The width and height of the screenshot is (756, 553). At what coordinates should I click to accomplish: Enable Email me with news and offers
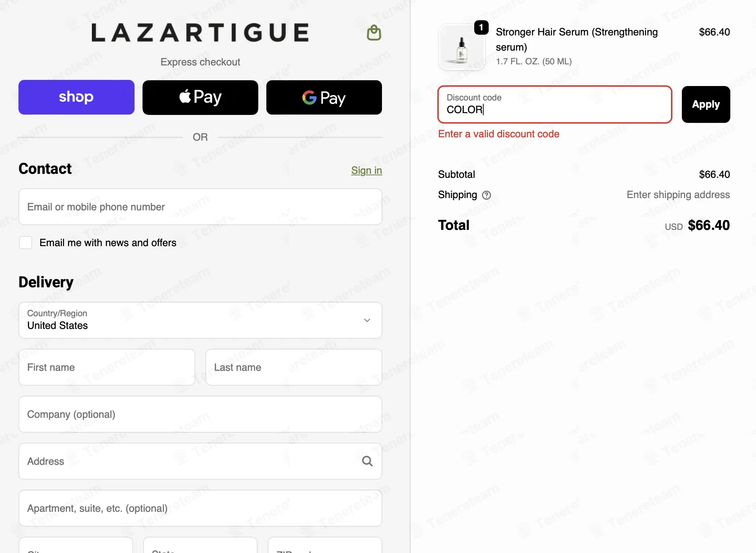tap(26, 243)
